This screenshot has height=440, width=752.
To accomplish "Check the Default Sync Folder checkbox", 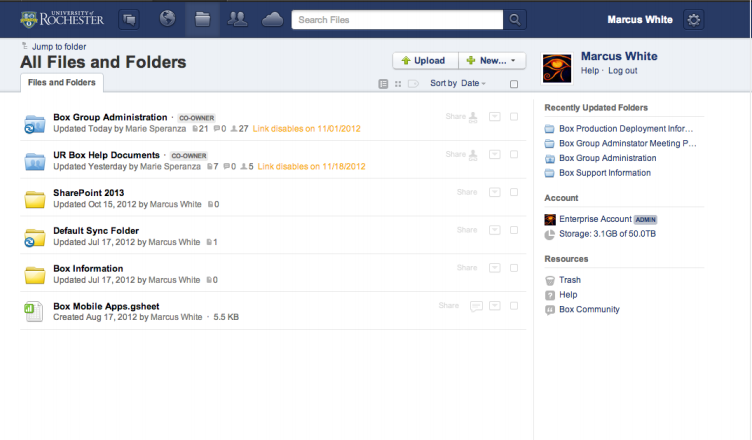I will pyautogui.click(x=514, y=230).
